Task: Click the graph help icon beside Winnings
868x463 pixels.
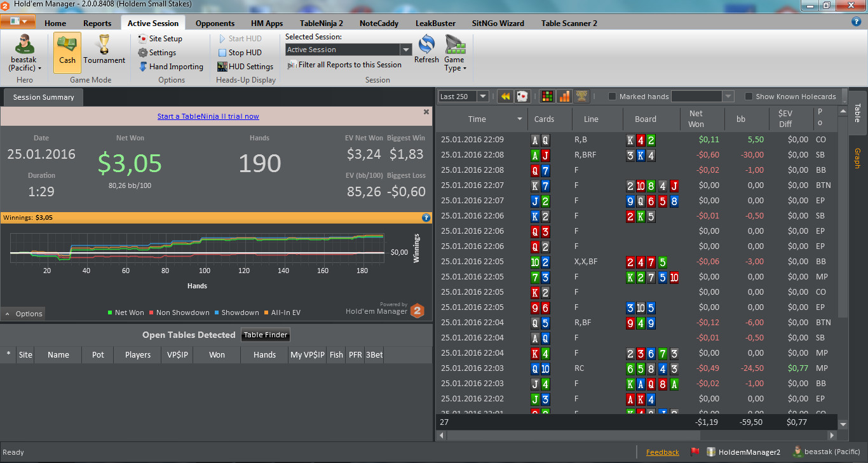Action: click(426, 217)
